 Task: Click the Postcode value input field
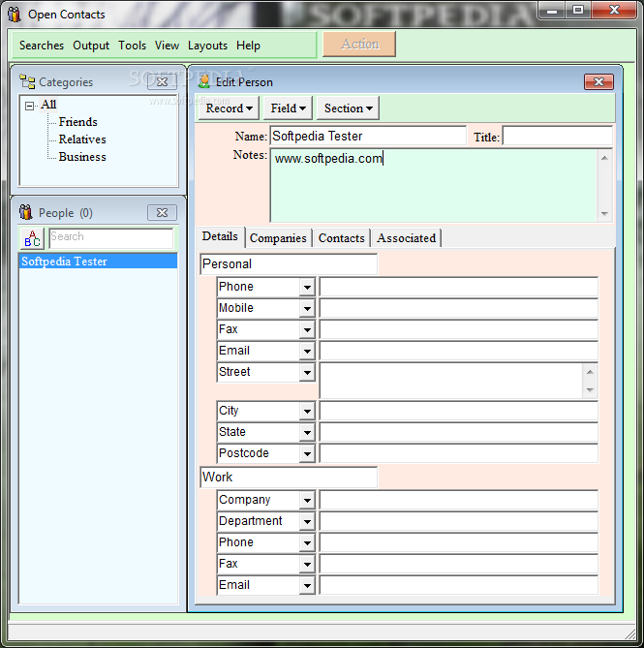pos(458,453)
